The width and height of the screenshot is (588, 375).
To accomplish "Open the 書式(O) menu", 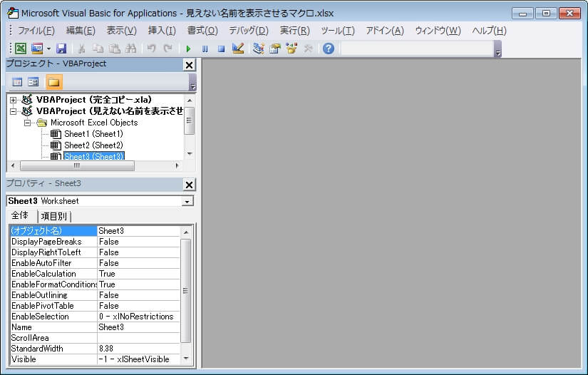I will (202, 31).
